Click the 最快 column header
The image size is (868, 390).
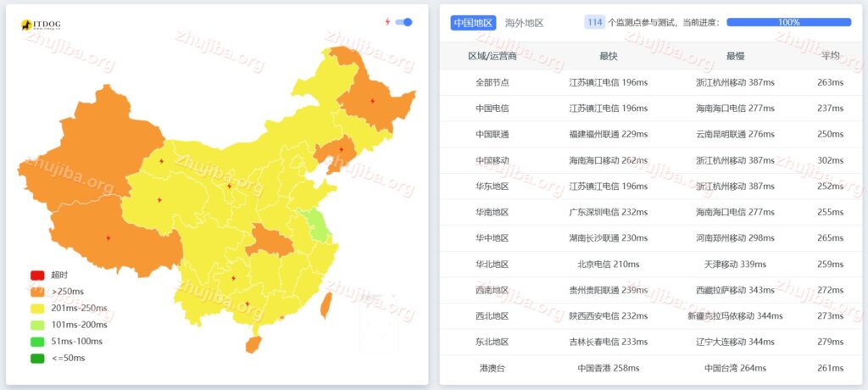(609, 56)
